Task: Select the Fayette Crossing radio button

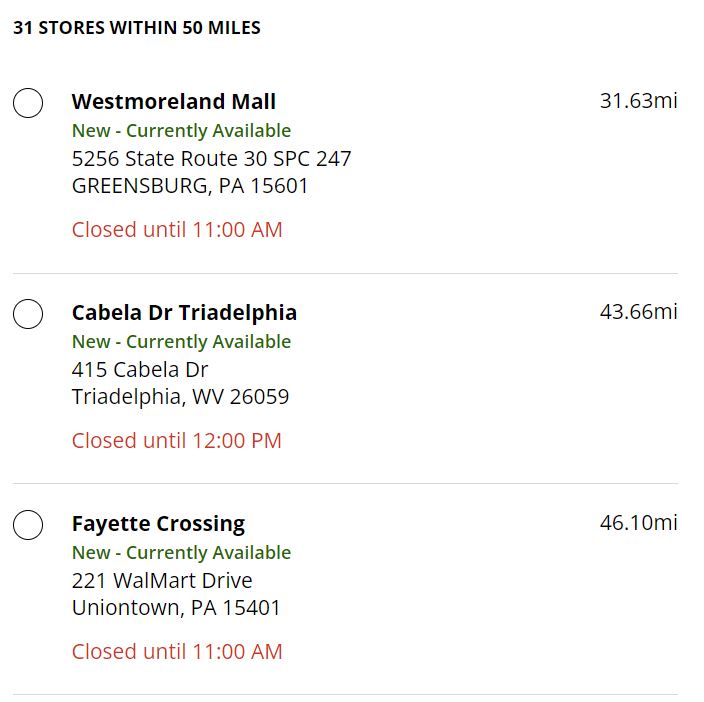Action: (x=28, y=525)
